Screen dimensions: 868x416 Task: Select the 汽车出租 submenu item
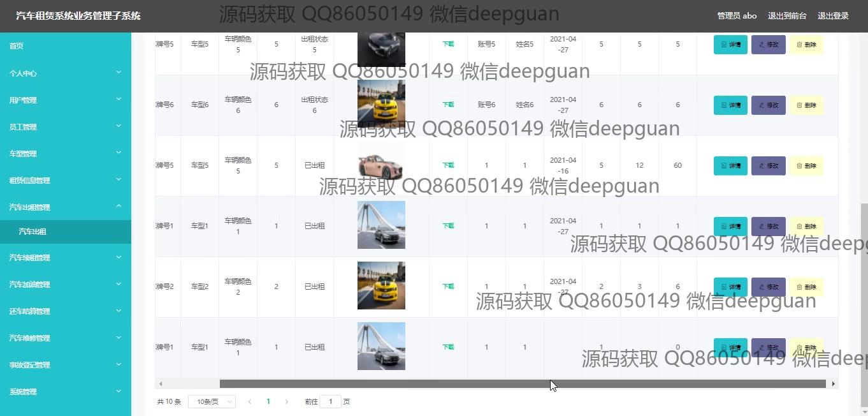point(33,232)
